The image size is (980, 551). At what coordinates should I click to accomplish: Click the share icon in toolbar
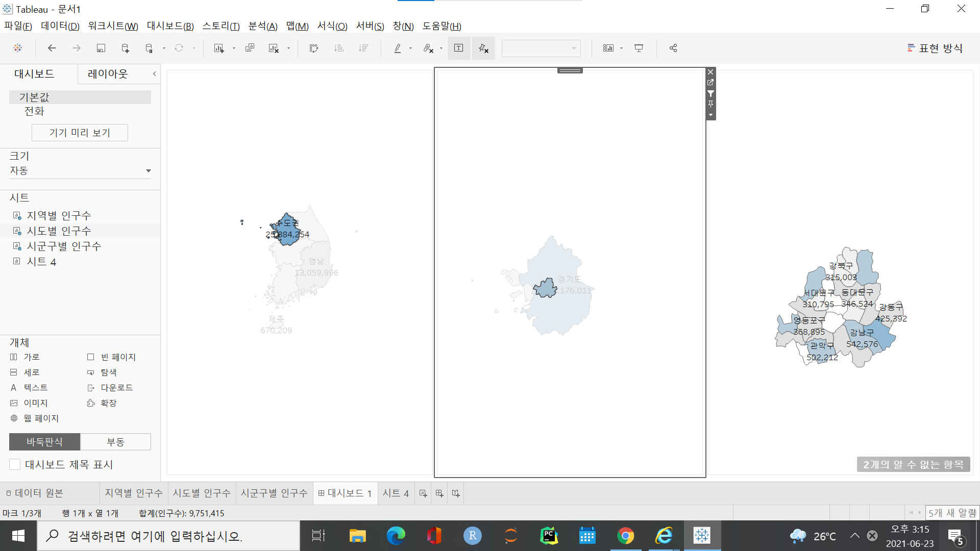[673, 48]
